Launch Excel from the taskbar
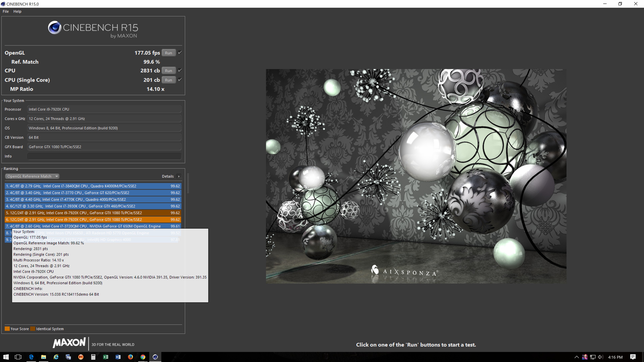Screen dimensions: 644x362 [x=105, y=357]
